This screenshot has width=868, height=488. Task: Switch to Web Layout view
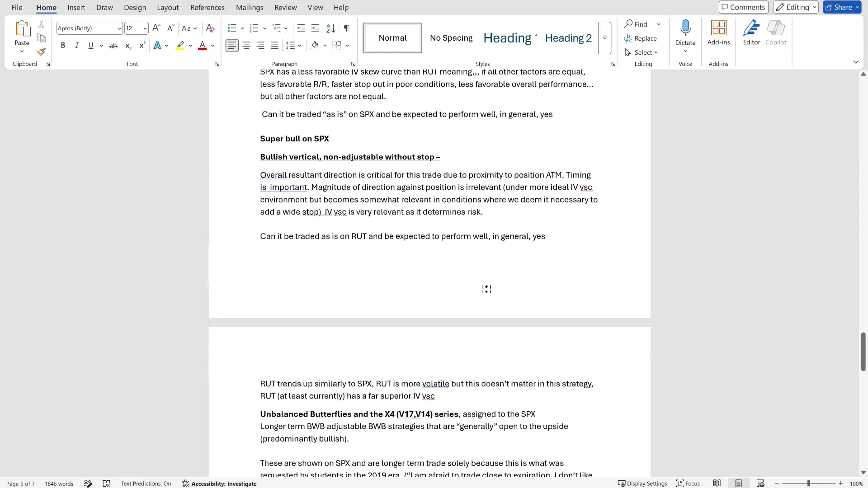click(x=760, y=483)
